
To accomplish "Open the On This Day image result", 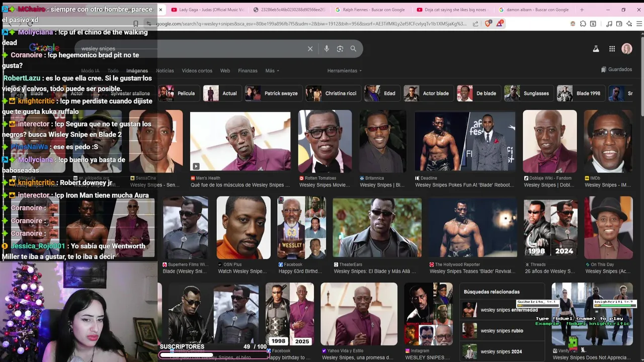I will pyautogui.click(x=608, y=228).
